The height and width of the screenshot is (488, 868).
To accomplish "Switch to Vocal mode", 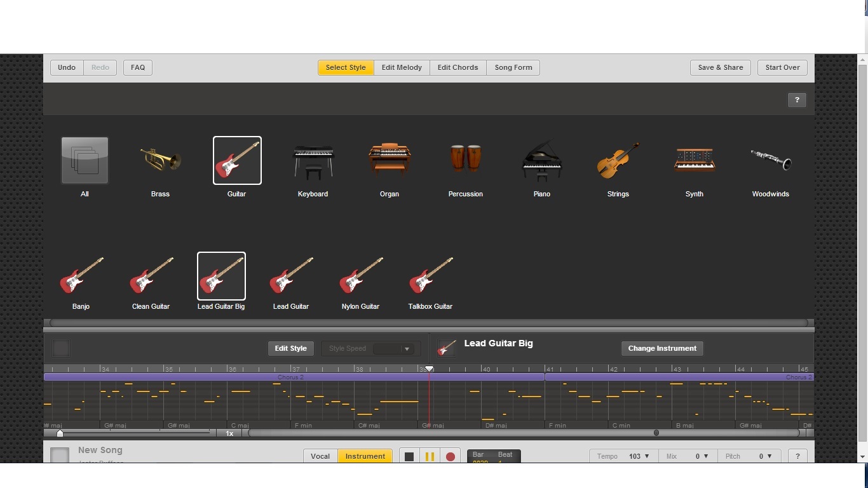I will [x=320, y=456].
